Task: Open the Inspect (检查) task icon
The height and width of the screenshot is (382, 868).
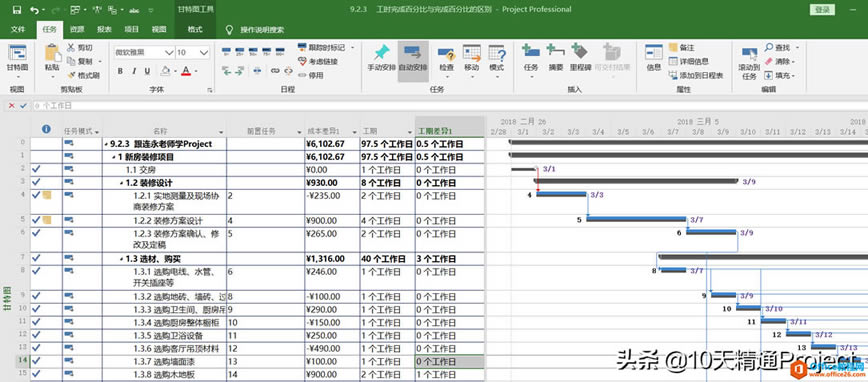Action: [x=446, y=54]
